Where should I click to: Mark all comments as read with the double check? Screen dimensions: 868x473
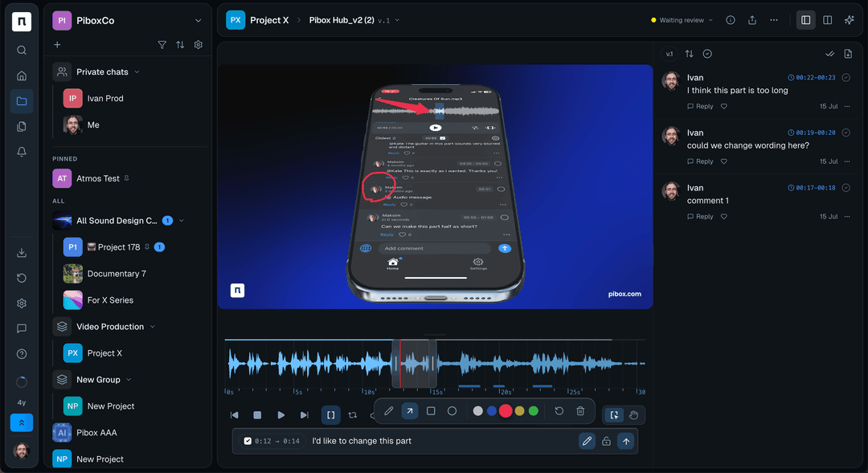pyautogui.click(x=829, y=54)
